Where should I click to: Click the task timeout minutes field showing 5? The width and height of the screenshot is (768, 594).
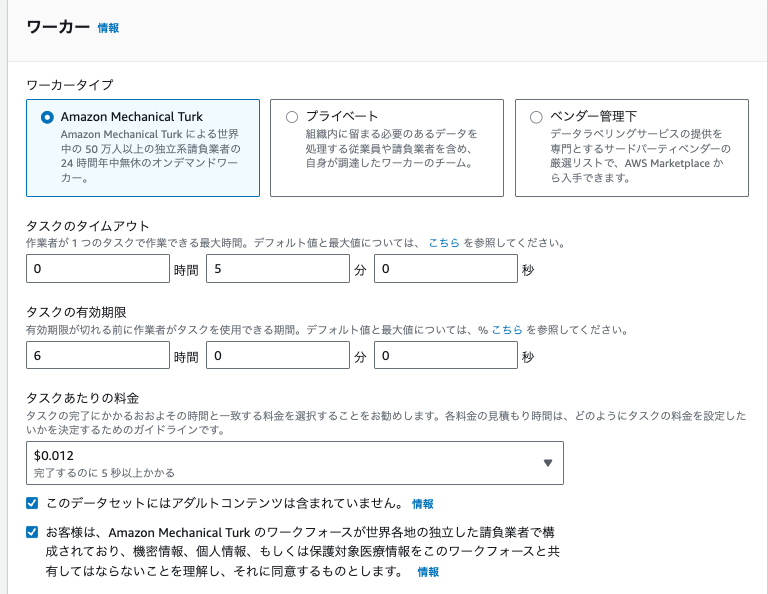coord(278,268)
